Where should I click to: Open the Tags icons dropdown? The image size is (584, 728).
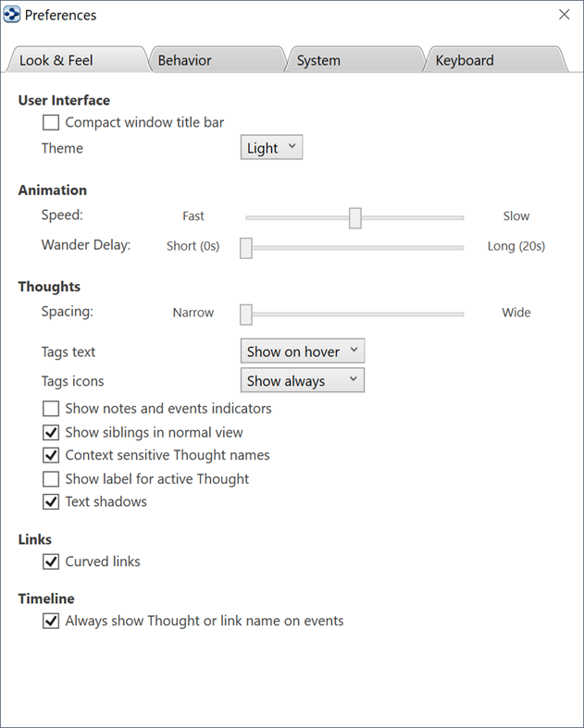(302, 381)
